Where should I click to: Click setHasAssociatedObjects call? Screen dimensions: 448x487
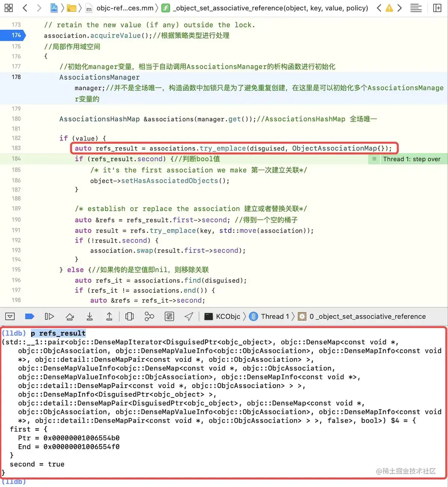click(x=169, y=181)
